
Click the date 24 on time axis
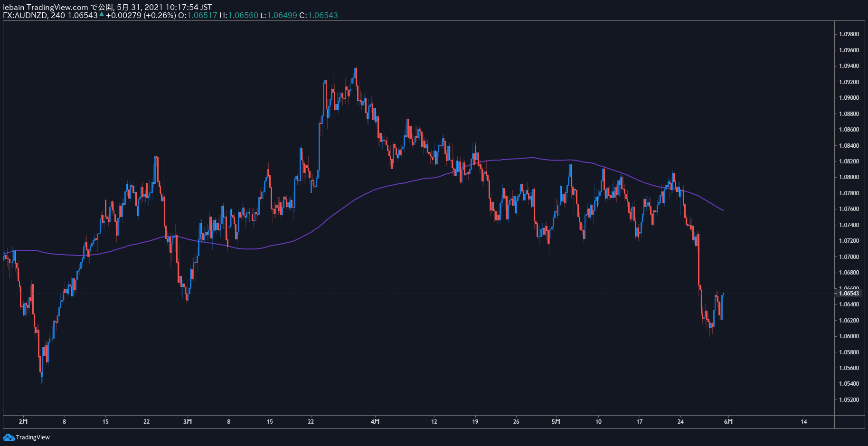pos(680,421)
